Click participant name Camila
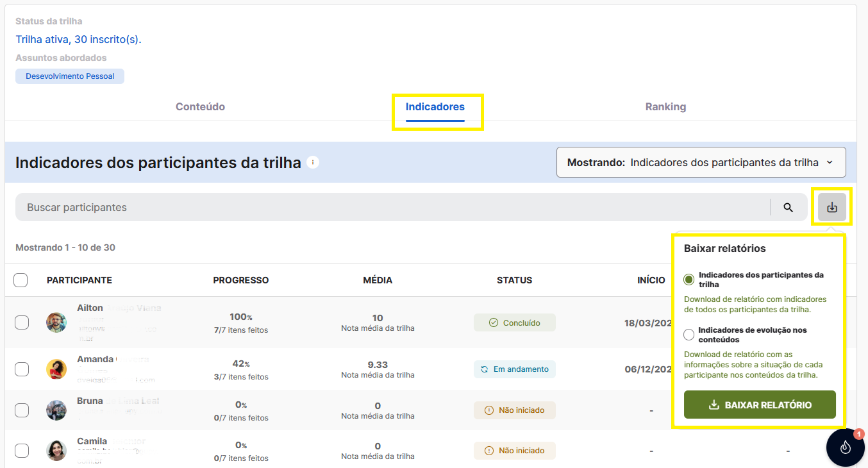868x468 pixels. [x=92, y=441]
